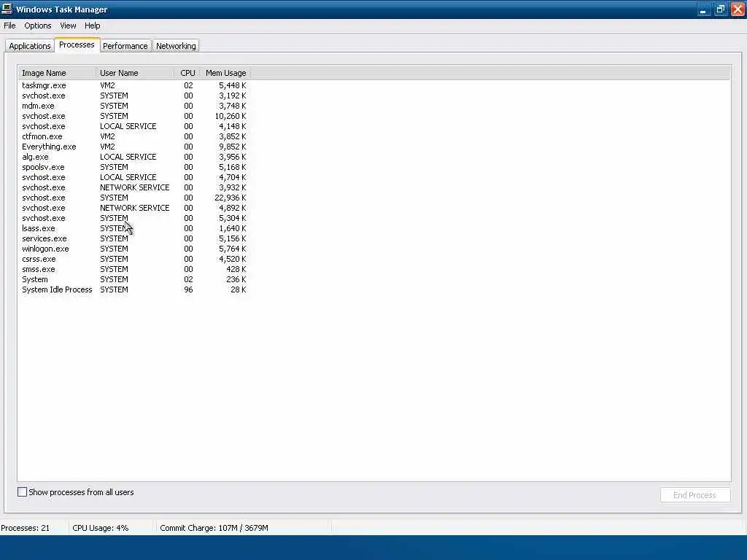The width and height of the screenshot is (747, 560).
Task: Select the System Idle Process row
Action: [x=134, y=289]
